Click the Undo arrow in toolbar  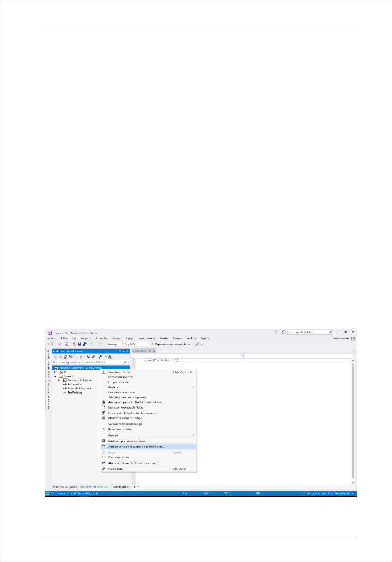click(x=91, y=344)
